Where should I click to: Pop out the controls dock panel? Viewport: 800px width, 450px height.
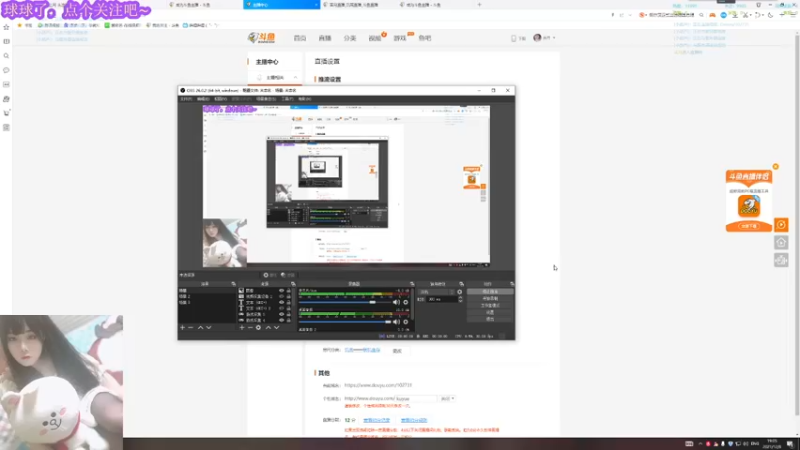pyautogui.click(x=512, y=284)
